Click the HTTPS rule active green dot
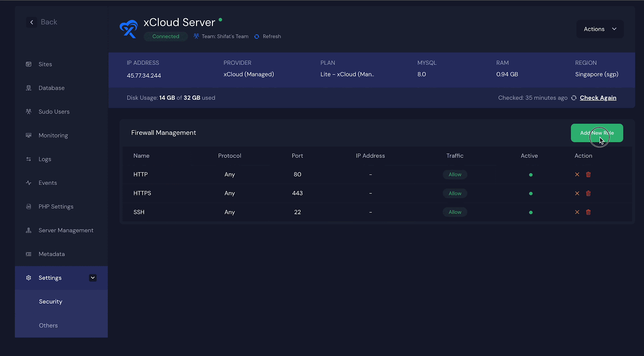This screenshot has height=356, width=644. [531, 194]
